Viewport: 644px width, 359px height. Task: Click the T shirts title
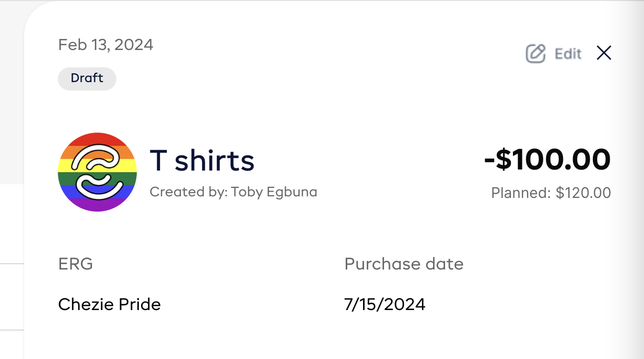coord(202,161)
